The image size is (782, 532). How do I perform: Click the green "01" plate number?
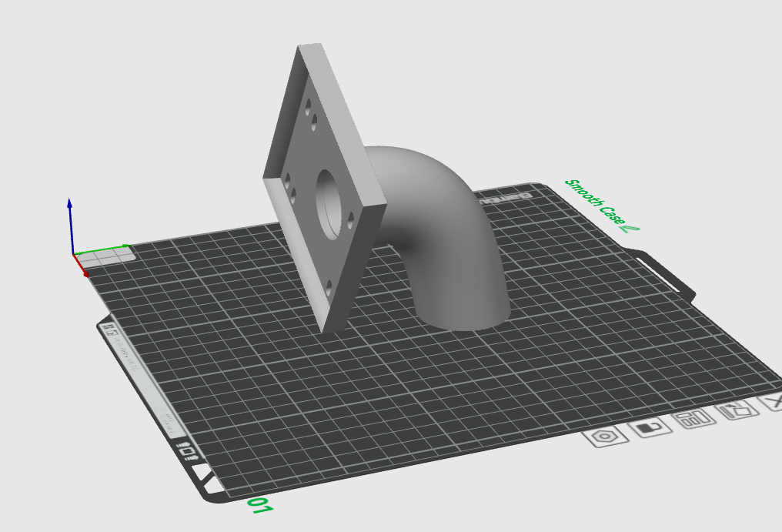(x=261, y=505)
